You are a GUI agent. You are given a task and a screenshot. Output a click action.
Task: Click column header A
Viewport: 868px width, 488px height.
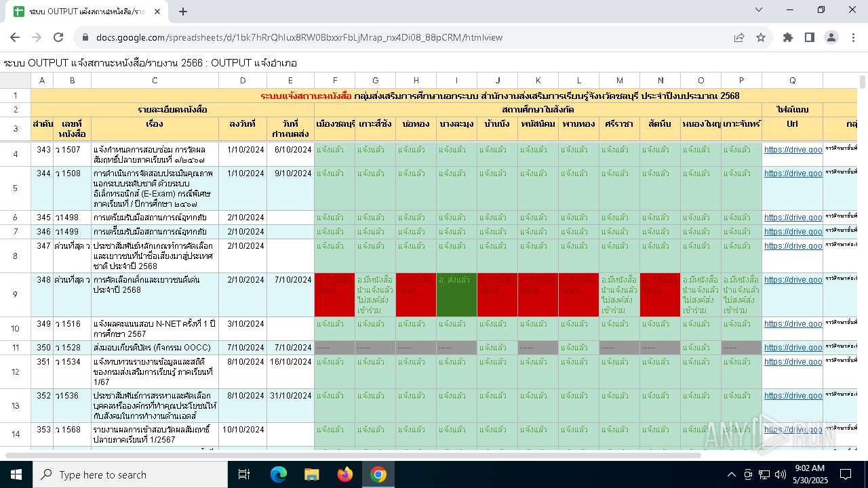(42, 81)
